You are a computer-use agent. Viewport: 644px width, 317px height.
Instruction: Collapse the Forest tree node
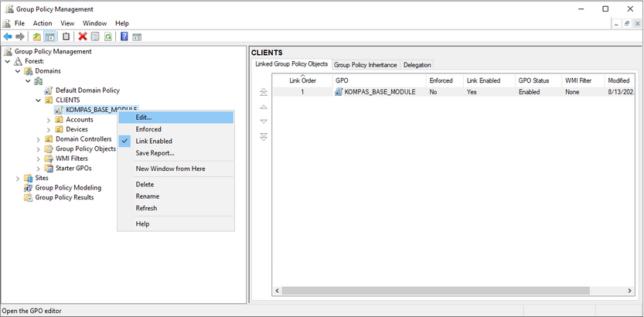point(8,61)
